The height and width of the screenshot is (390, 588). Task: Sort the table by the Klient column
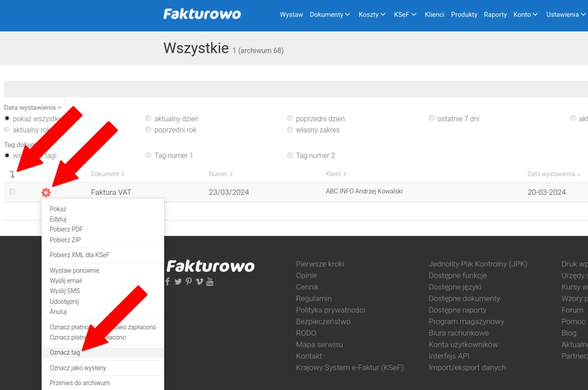336,174
